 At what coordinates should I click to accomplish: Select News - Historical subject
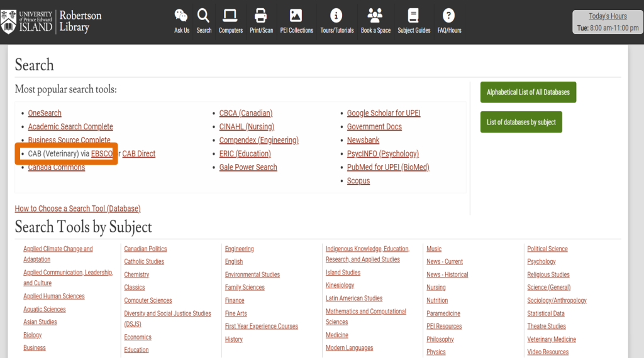click(447, 274)
